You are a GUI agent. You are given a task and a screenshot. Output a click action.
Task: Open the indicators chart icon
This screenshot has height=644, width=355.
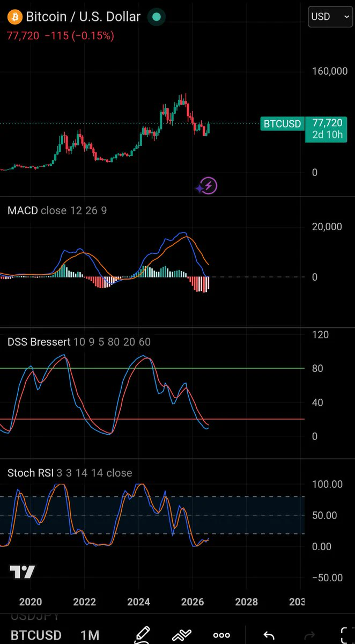point(182,635)
